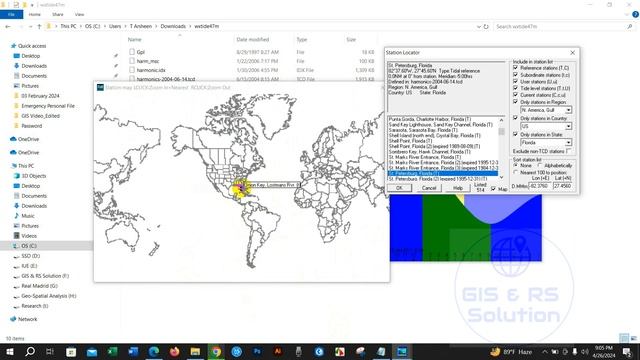
Task: Toggle User stations (U,u) checkbox
Action: (x=516, y=81)
